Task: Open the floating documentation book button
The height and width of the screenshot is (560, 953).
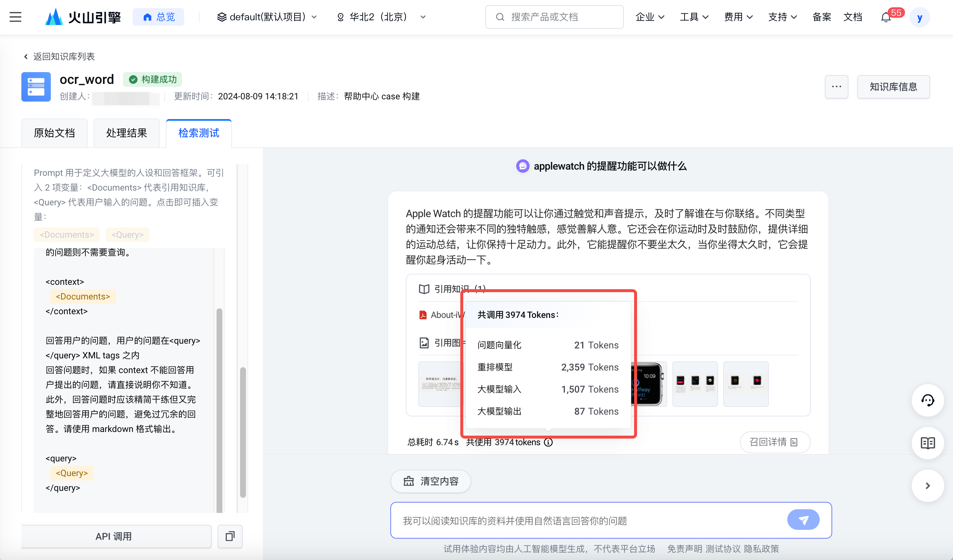Action: pos(928,443)
